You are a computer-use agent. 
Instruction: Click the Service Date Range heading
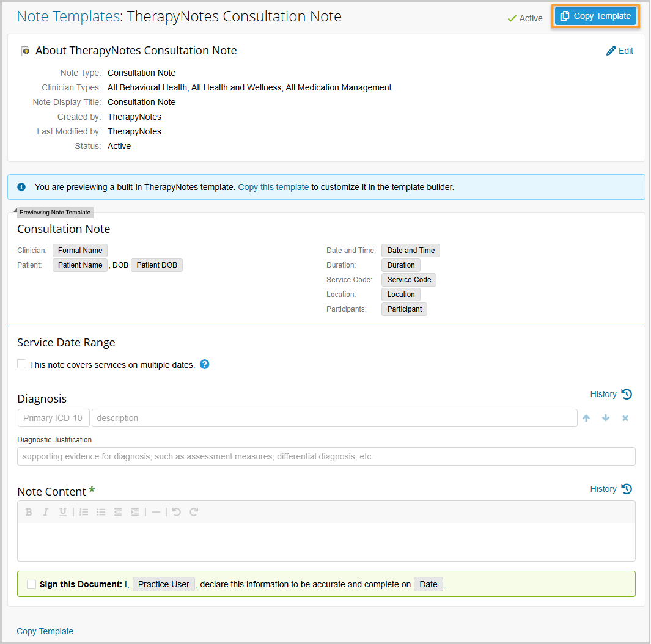(x=66, y=343)
